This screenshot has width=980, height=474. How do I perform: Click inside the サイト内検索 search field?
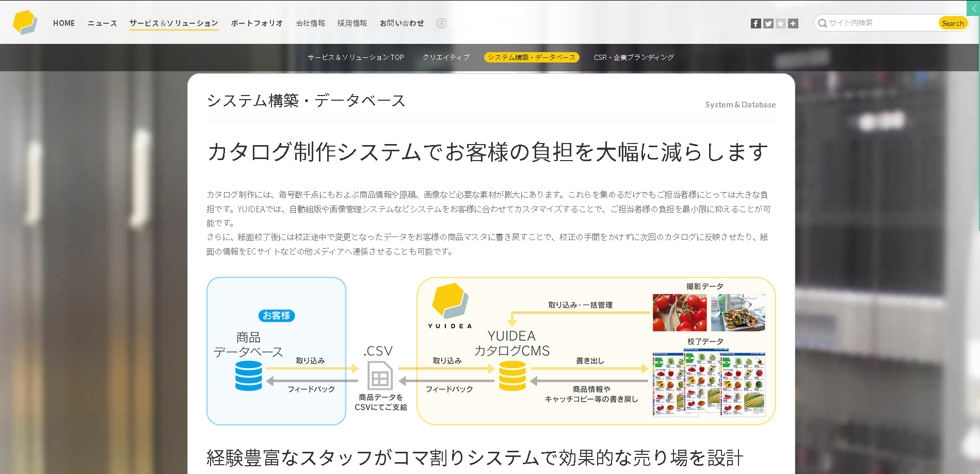tap(877, 23)
